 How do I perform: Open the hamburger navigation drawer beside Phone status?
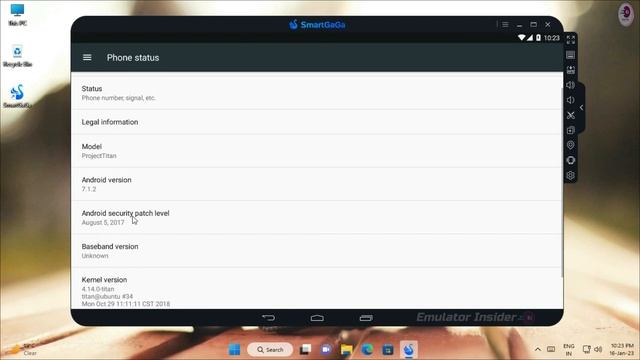pyautogui.click(x=87, y=58)
